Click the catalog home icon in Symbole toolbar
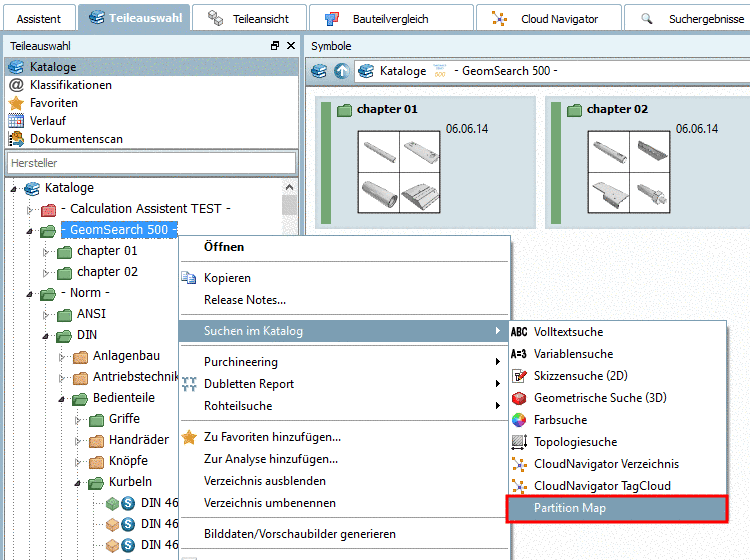Image resolution: width=750 pixels, height=560 pixels. point(319,71)
